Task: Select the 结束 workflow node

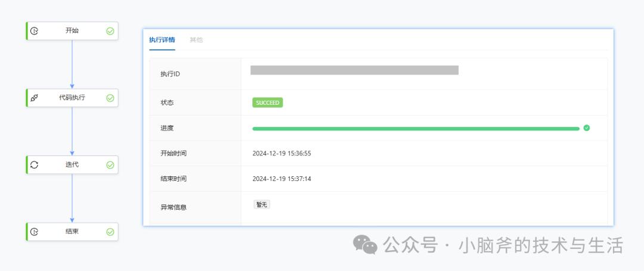Action: coord(72,232)
